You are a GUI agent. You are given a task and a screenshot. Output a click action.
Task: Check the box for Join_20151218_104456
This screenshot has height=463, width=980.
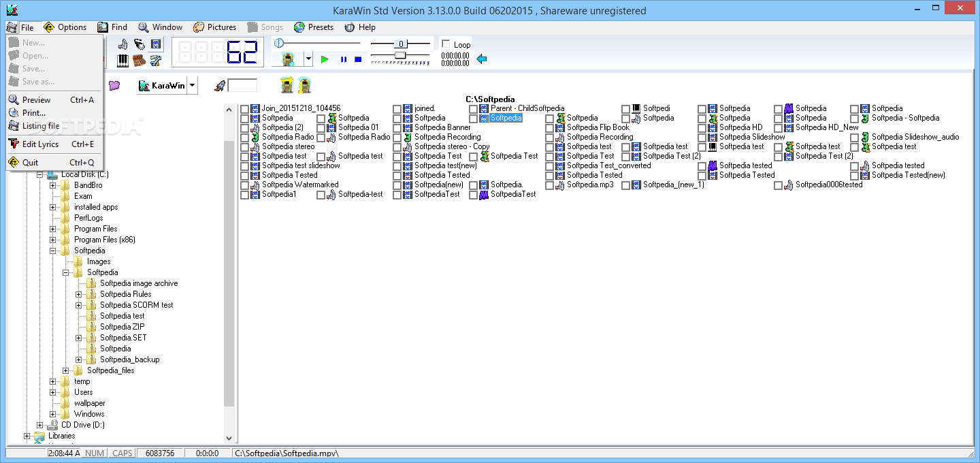[x=244, y=108]
